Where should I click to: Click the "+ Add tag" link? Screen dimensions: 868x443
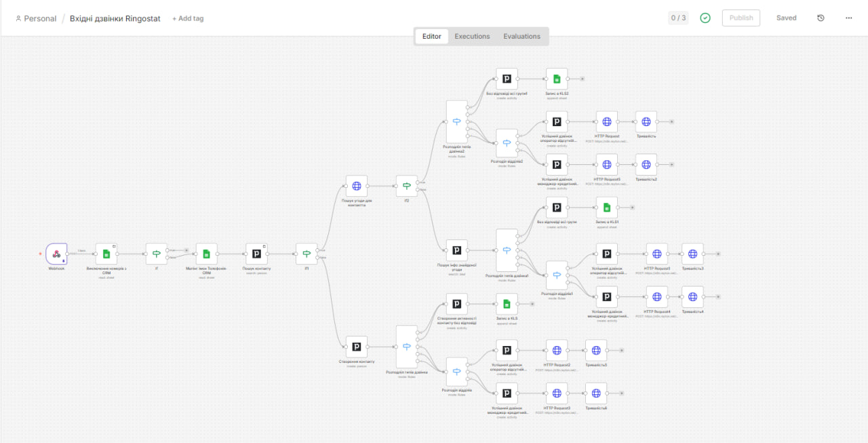[x=188, y=18]
